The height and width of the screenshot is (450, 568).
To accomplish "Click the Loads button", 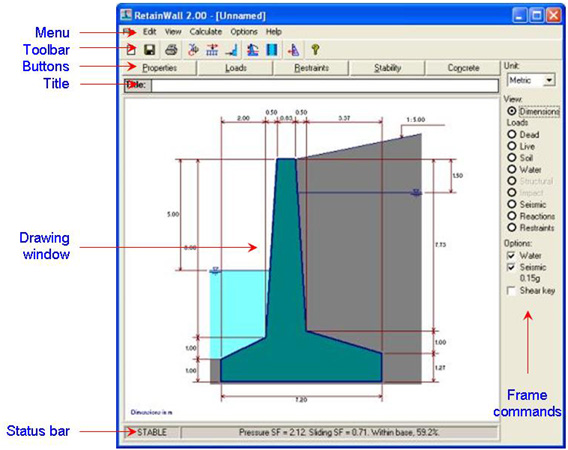I will (x=235, y=68).
